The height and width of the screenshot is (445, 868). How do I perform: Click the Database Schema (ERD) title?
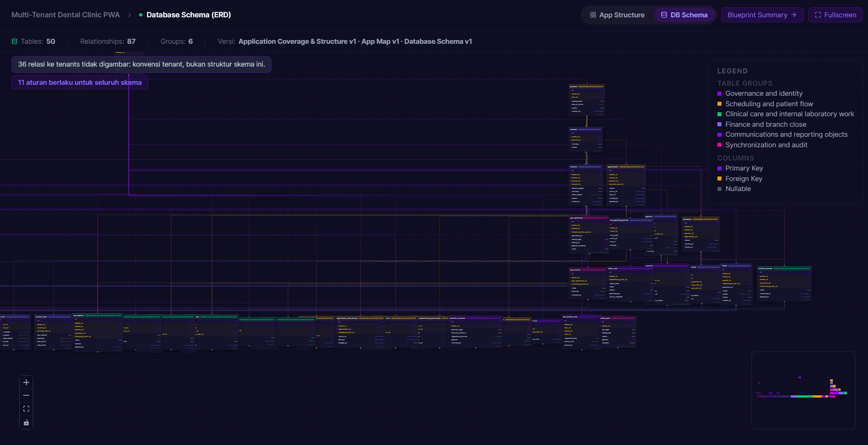(x=188, y=15)
